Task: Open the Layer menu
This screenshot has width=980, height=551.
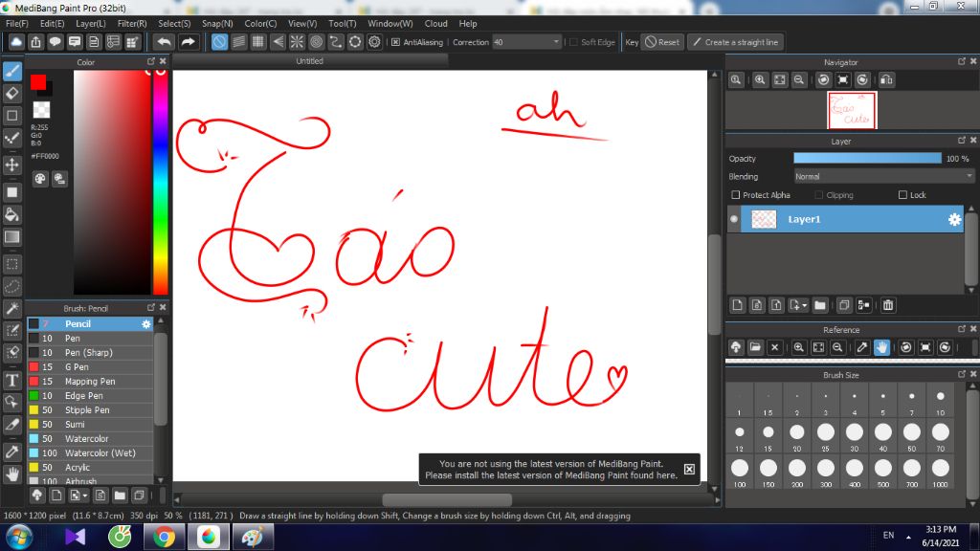Action: (91, 23)
